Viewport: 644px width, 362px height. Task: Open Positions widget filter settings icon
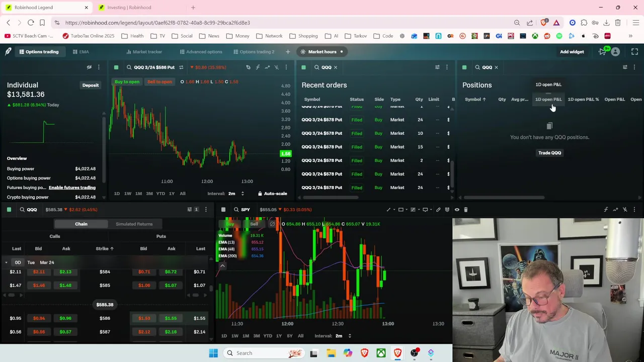(625, 67)
